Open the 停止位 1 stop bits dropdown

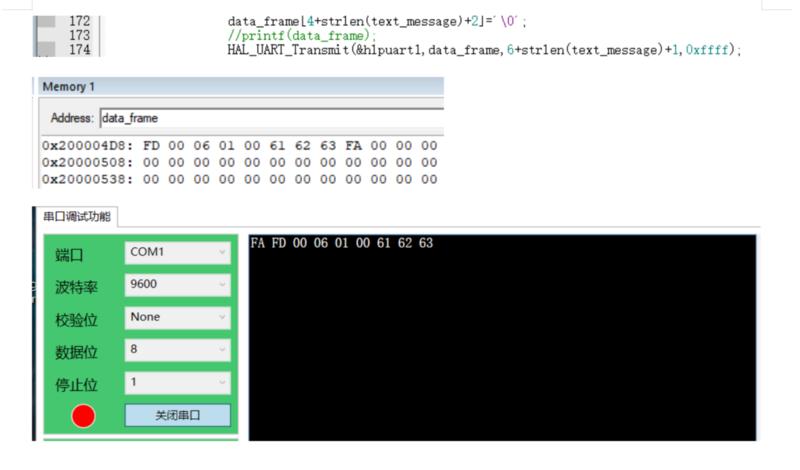(x=178, y=382)
